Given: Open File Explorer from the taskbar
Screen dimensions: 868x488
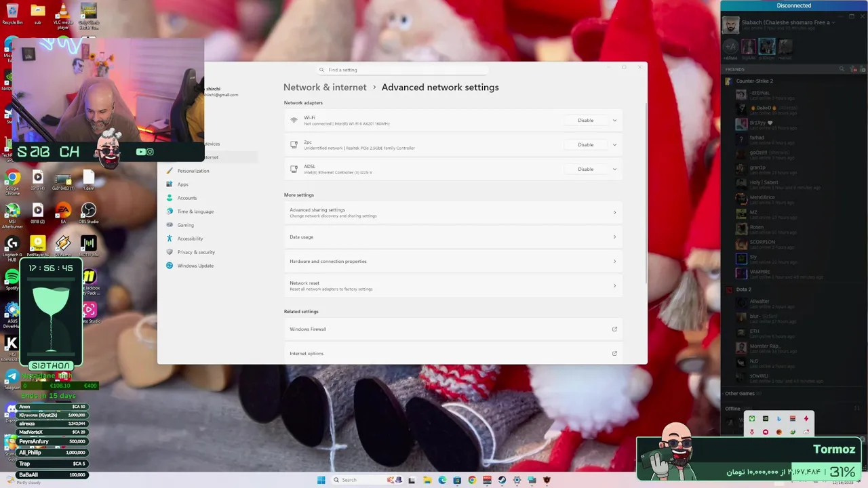Looking at the screenshot, I should [427, 480].
